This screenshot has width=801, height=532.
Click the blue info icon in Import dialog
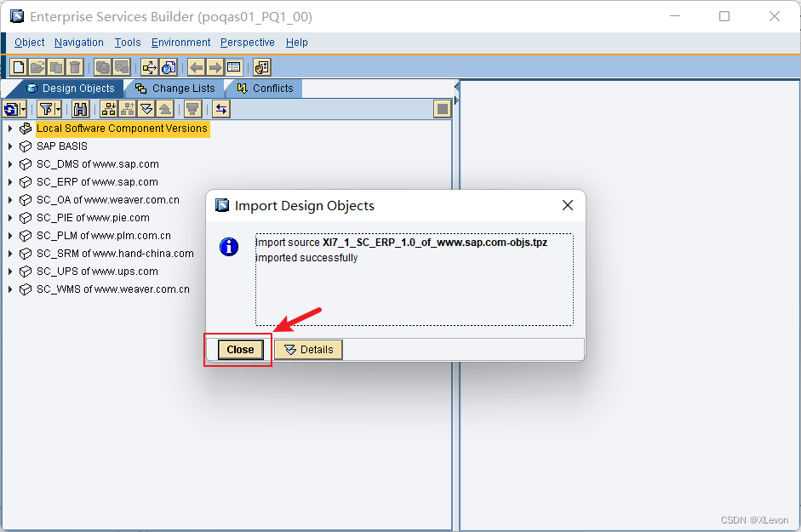(229, 247)
